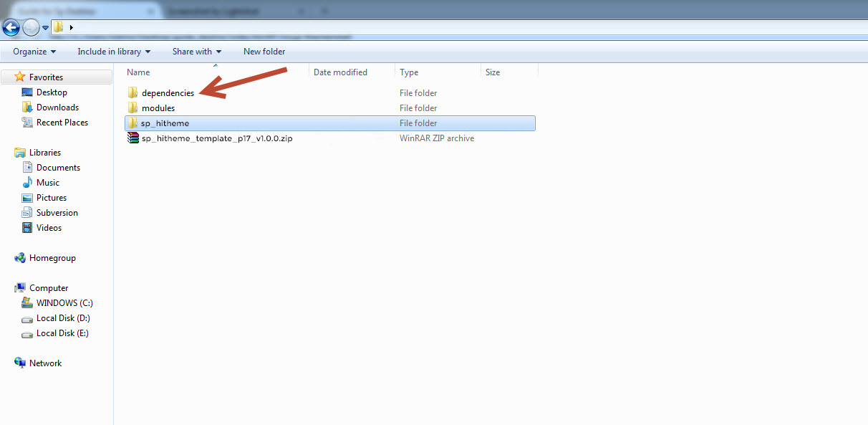The width and height of the screenshot is (868, 425).
Task: Select the modules folder name
Action: [x=158, y=108]
